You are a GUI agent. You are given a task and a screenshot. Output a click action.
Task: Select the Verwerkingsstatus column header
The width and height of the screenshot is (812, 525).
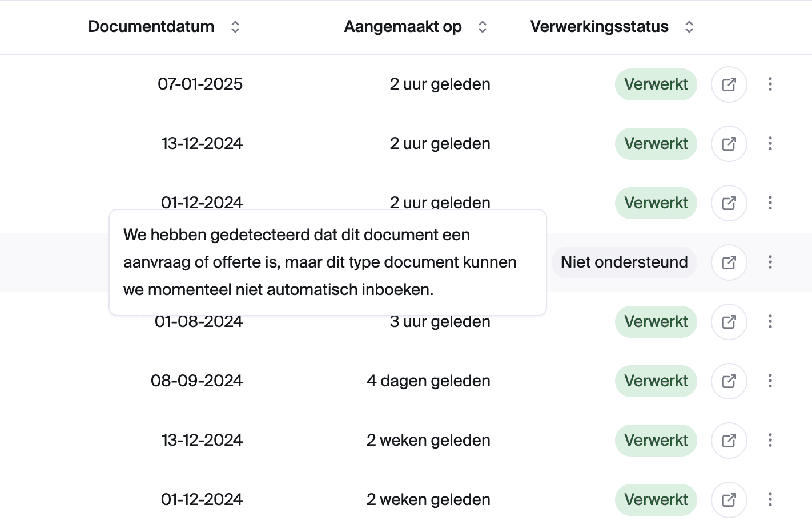click(599, 26)
